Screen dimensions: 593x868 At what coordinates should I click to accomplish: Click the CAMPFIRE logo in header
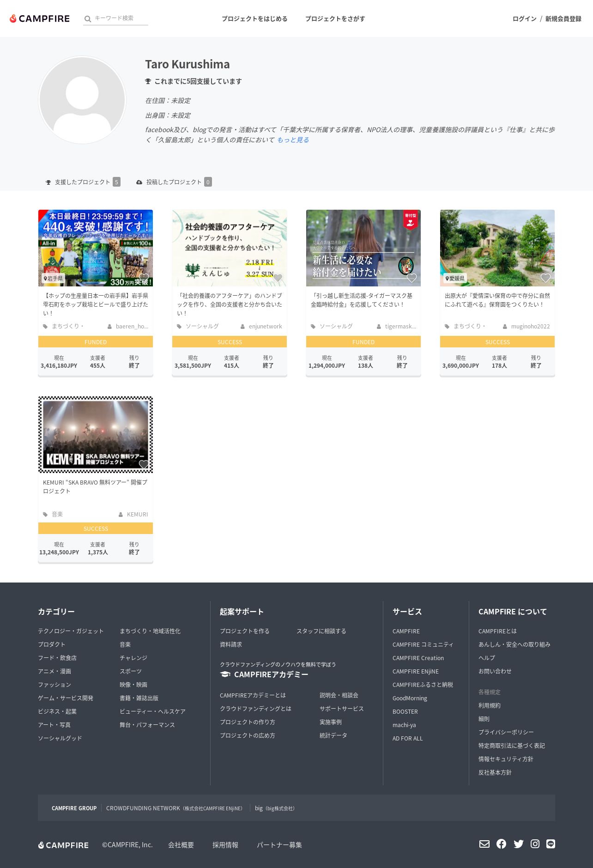point(40,18)
